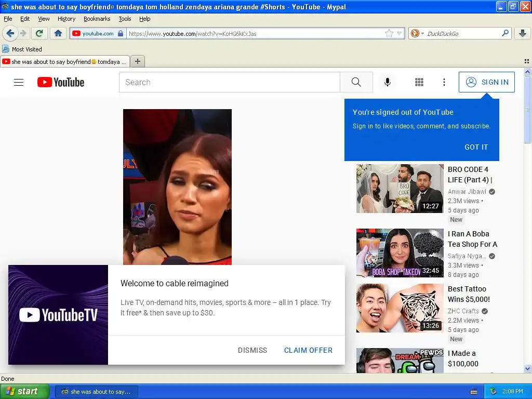
Task: Click the page scrollbar up arrow
Action: point(527,72)
